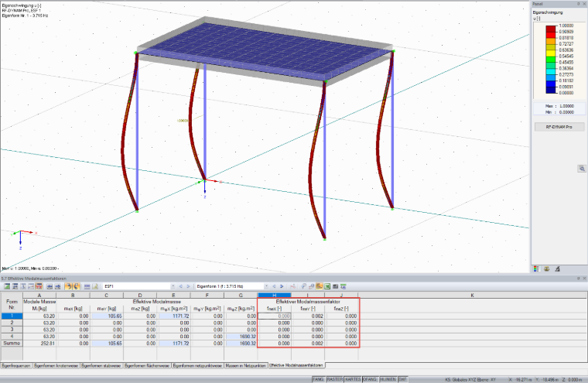Pin the Panel using its pin icon
The height and width of the screenshot is (383, 588).
578,4
